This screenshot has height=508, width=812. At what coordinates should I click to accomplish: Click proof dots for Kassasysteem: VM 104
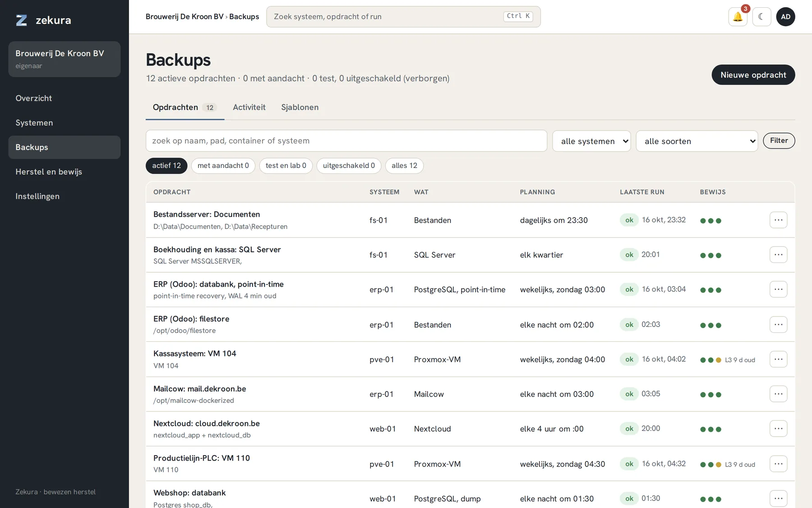point(710,360)
